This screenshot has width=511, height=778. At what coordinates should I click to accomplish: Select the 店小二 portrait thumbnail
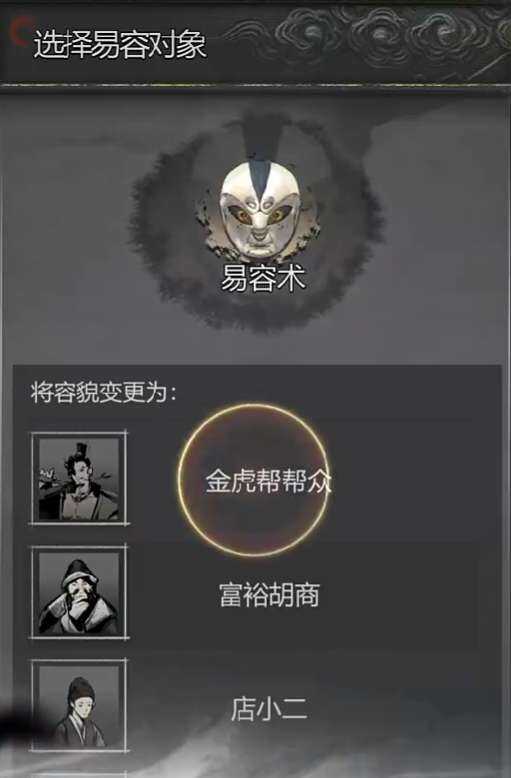click(x=79, y=706)
